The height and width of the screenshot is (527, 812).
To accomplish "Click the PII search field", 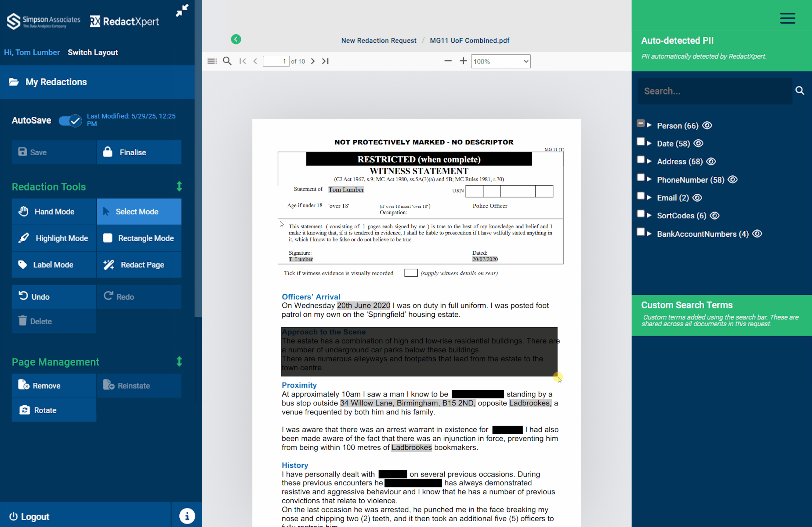I will click(715, 91).
